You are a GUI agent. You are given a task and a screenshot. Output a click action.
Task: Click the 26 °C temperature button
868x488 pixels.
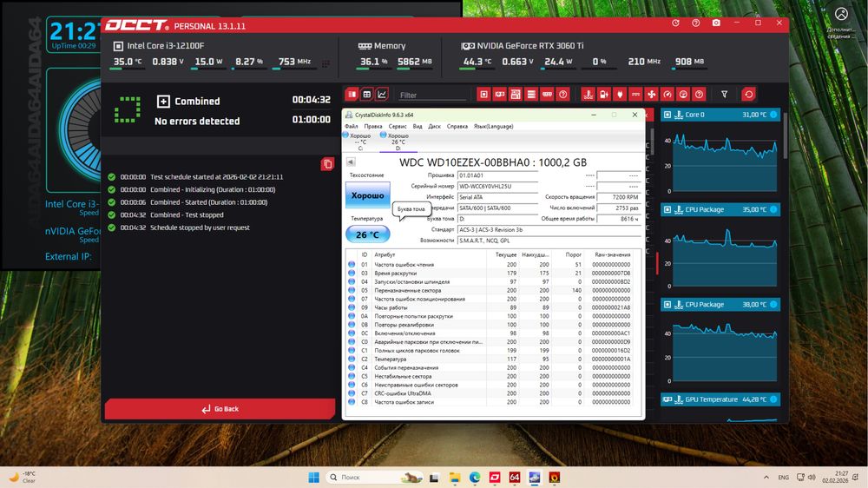(x=367, y=234)
